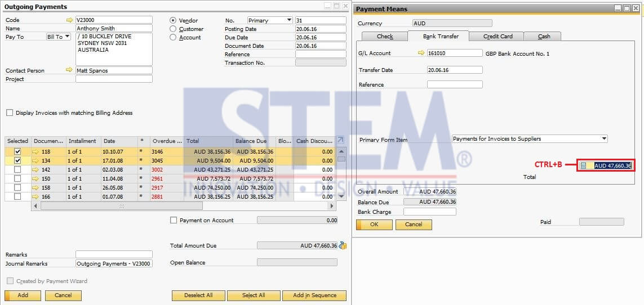Switch to the Check tab
Viewport: 644px width, 305px height.
(x=385, y=37)
